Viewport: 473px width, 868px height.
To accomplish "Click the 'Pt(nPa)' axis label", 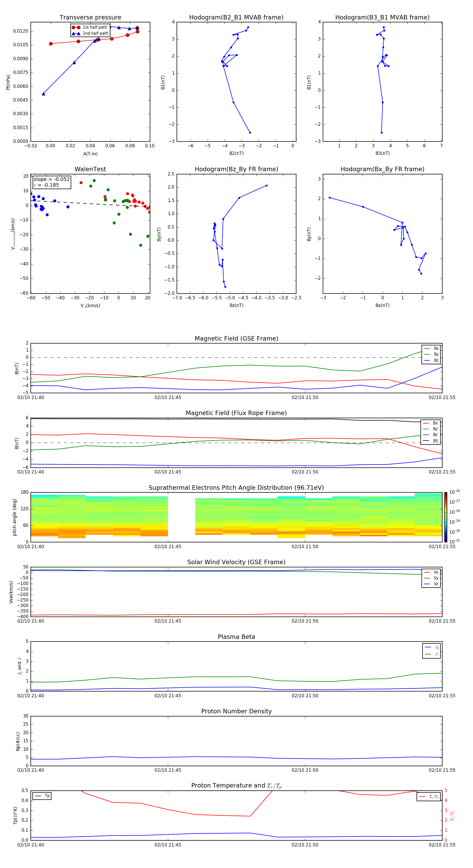I will pos(8,82).
